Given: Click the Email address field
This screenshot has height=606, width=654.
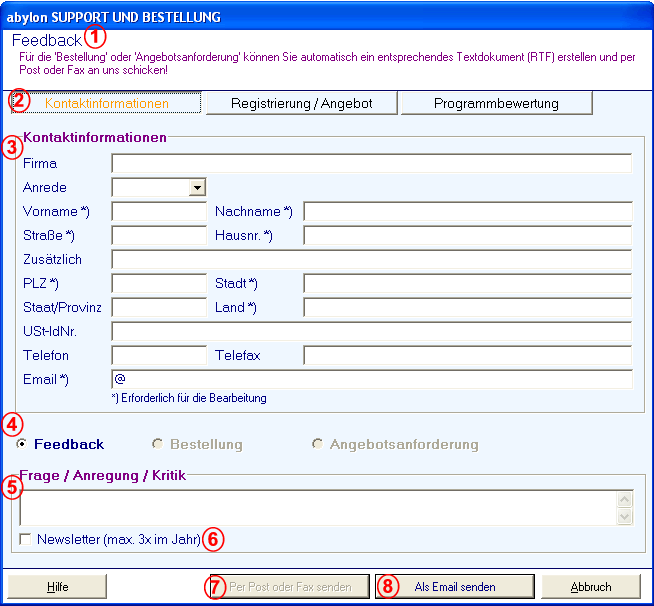Looking at the screenshot, I should (371, 380).
